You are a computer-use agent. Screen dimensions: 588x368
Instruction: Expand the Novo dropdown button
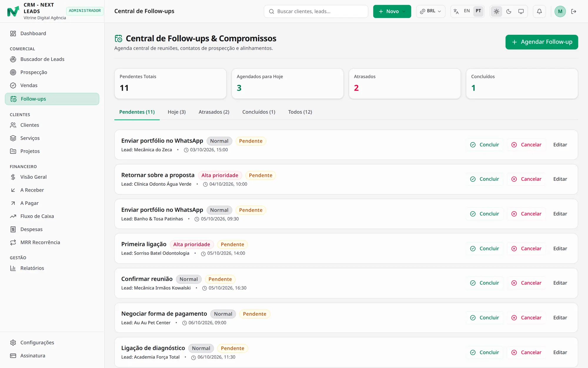click(x=392, y=11)
